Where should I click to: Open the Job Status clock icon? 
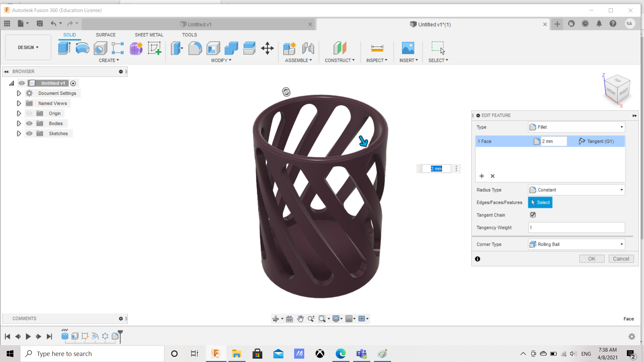click(585, 24)
